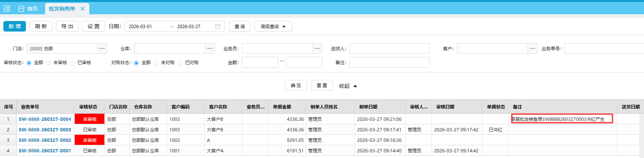The width and height of the screenshot is (644, 158).
Task: Sort by 单据金额 column header
Action: 282,107
